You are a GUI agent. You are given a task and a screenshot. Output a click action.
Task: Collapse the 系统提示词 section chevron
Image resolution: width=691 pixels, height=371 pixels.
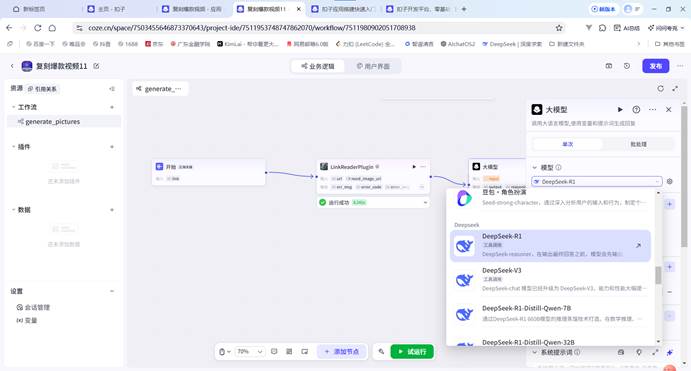[x=535, y=352]
